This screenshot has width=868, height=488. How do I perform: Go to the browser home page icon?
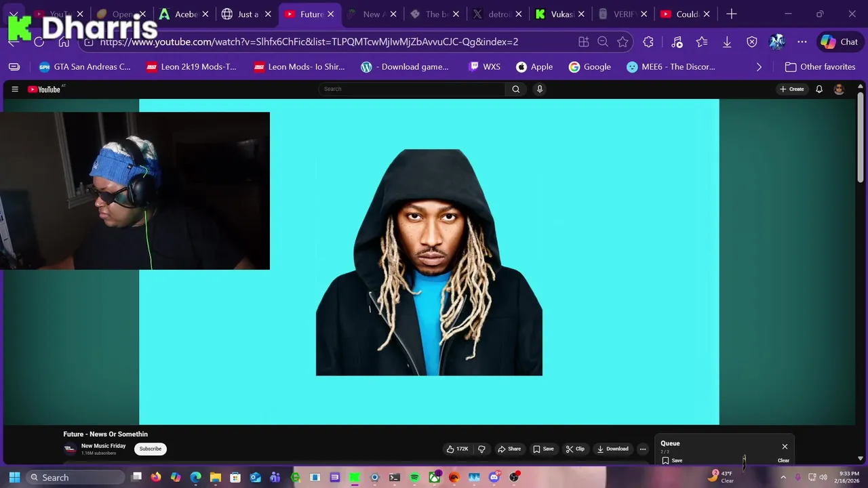(63, 42)
